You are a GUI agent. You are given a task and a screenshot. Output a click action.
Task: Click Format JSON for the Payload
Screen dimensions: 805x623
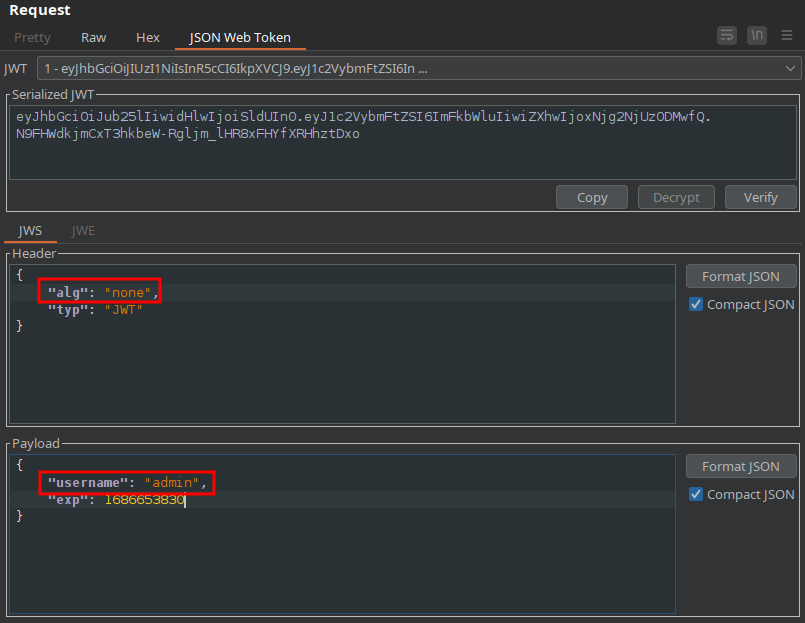point(740,466)
